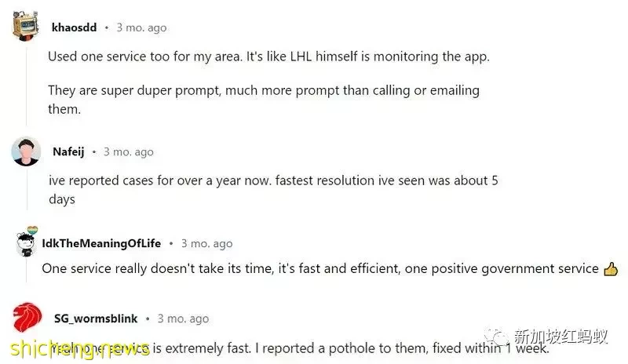Open the Nafeij username link
Viewport: 628px width, 364px height.
(68, 151)
